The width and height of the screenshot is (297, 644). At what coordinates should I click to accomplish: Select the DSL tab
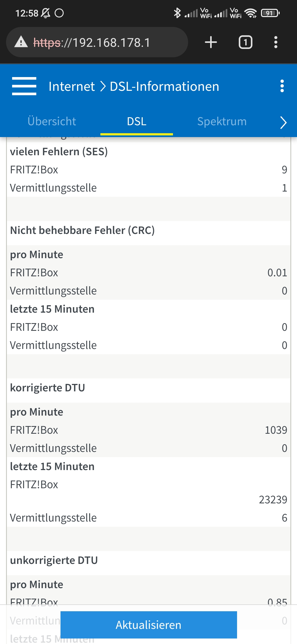[x=137, y=121]
